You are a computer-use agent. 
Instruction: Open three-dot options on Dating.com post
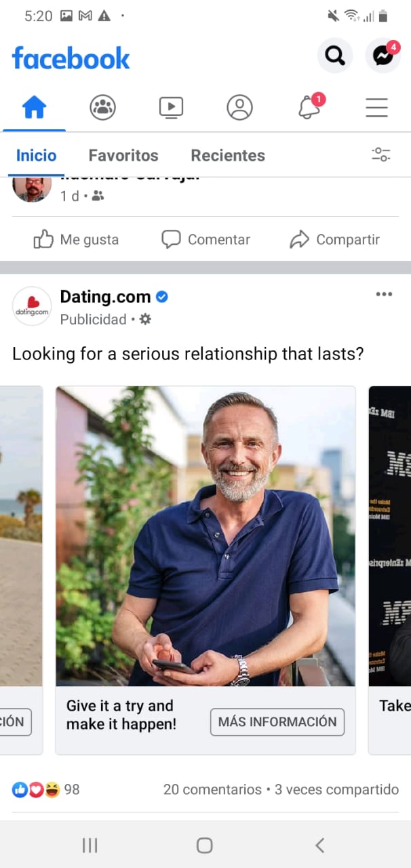click(384, 294)
